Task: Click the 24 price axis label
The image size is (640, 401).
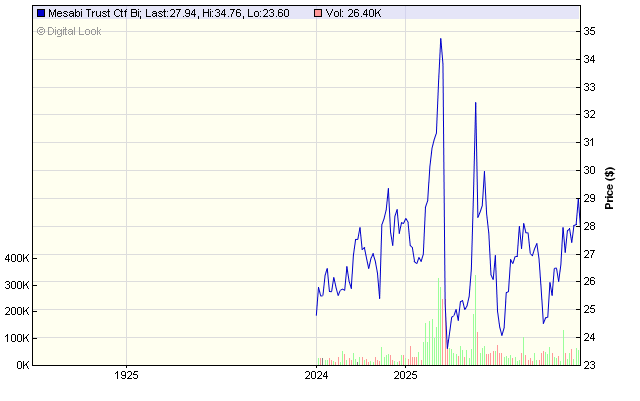Action: [589, 337]
